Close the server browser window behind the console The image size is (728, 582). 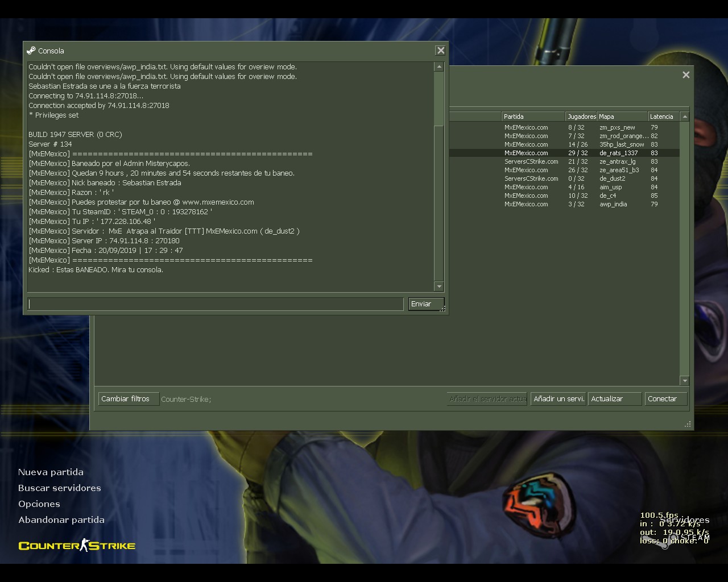pos(686,75)
